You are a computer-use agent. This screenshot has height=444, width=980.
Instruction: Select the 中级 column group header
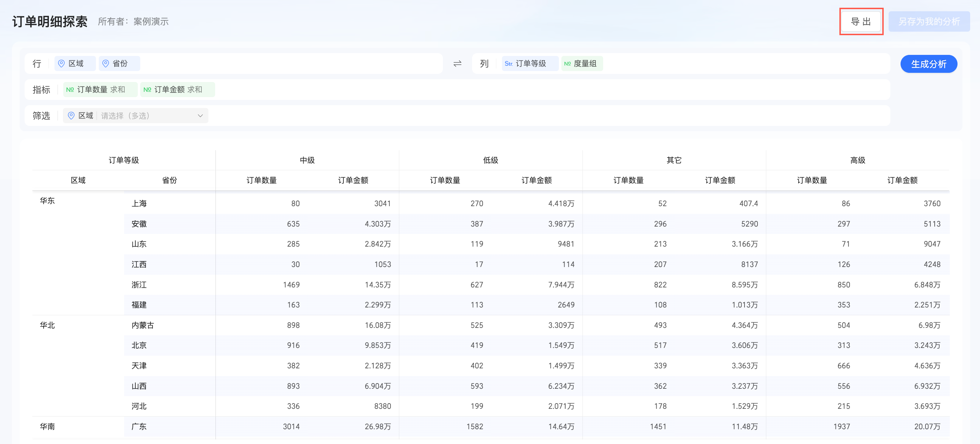pos(307,160)
